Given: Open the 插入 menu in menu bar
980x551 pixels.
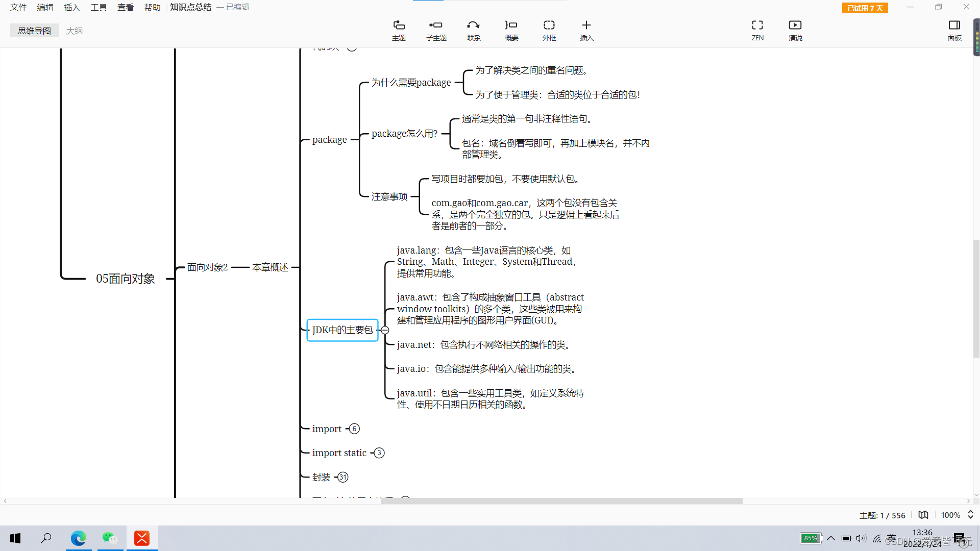Looking at the screenshot, I should coord(72,7).
